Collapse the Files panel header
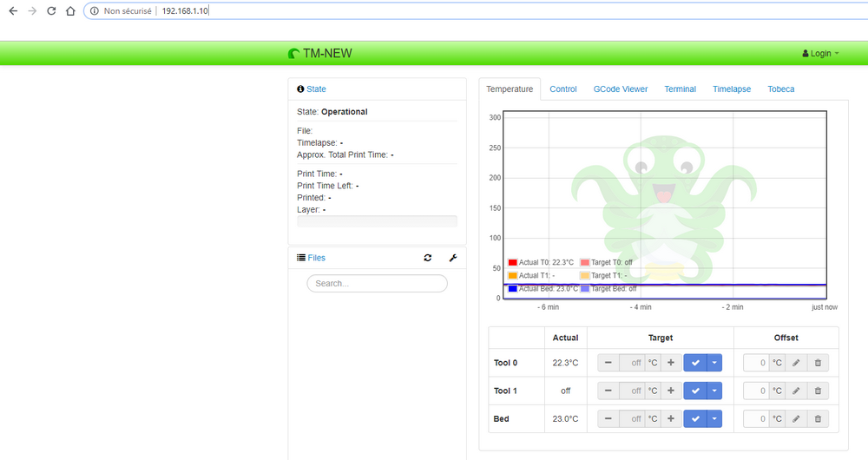868x460 pixels. pyautogui.click(x=316, y=258)
